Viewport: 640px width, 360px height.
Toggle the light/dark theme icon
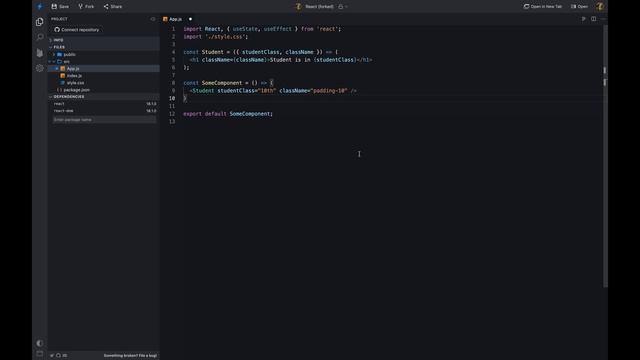[40, 343]
